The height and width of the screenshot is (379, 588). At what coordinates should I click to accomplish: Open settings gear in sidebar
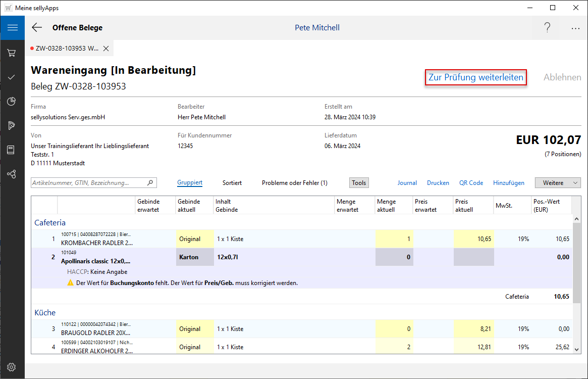[x=12, y=367]
